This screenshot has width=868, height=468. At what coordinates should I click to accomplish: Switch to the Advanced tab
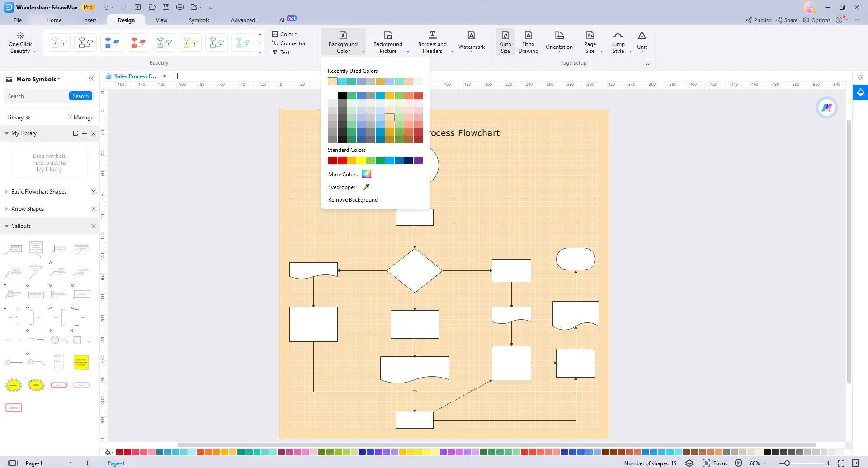[243, 20]
